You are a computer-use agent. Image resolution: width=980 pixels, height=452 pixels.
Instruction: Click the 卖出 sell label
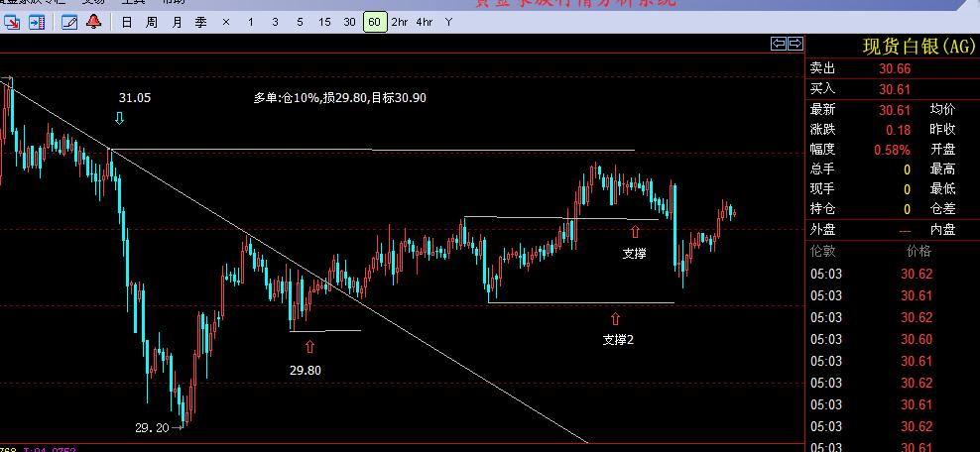(x=822, y=68)
